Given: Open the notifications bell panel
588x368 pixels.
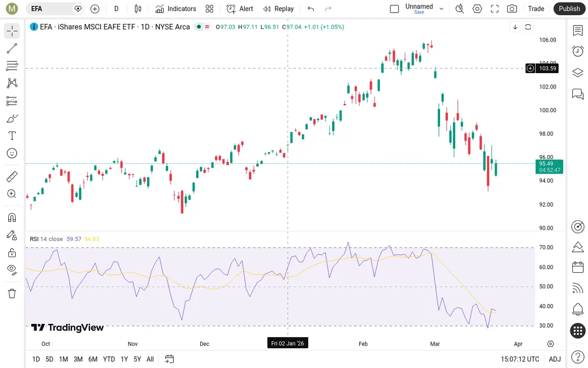Looking at the screenshot, I should coord(578,310).
